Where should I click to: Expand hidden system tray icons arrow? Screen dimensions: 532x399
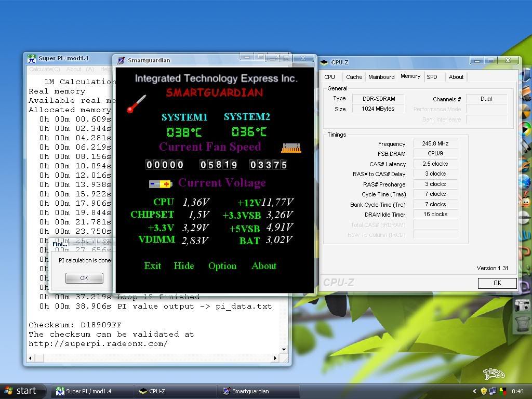click(474, 391)
